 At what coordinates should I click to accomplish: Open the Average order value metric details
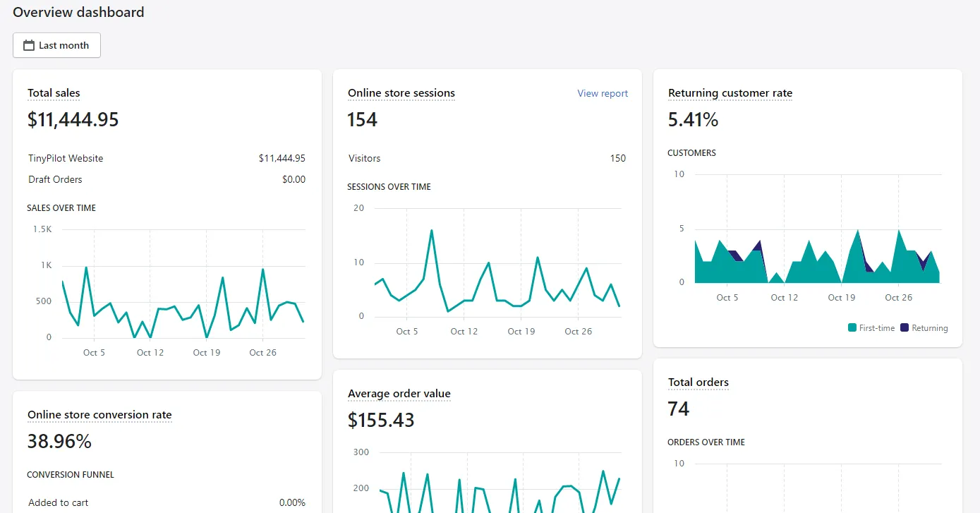399,393
